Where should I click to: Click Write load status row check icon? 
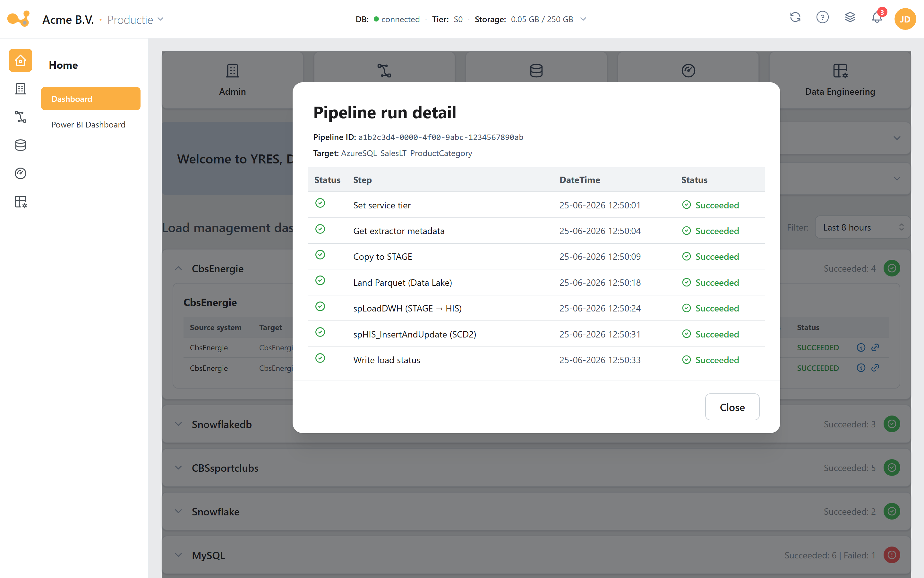(320, 358)
